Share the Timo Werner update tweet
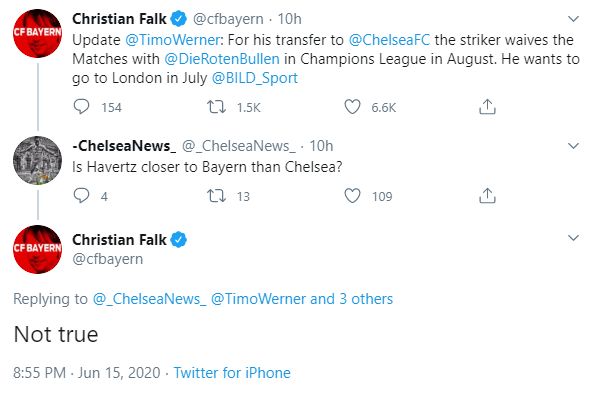 [x=487, y=107]
